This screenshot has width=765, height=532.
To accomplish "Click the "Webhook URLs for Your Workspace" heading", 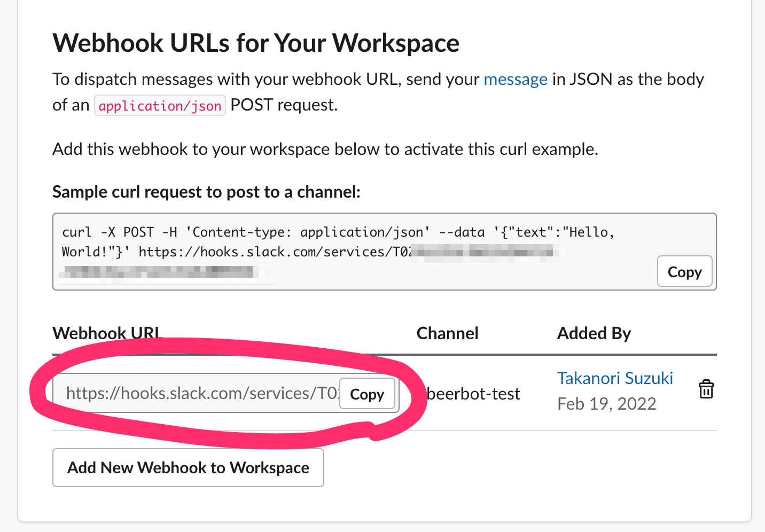I will coord(256,43).
